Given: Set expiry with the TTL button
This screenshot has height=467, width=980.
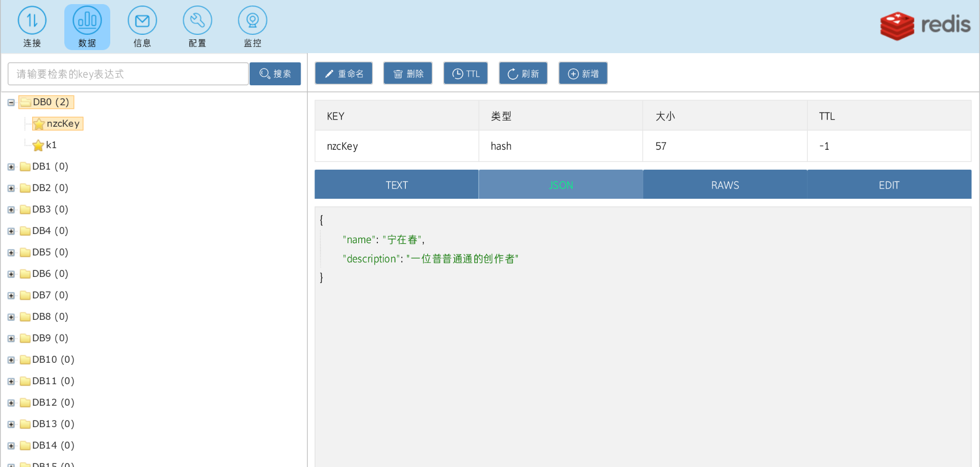Looking at the screenshot, I should coord(465,74).
